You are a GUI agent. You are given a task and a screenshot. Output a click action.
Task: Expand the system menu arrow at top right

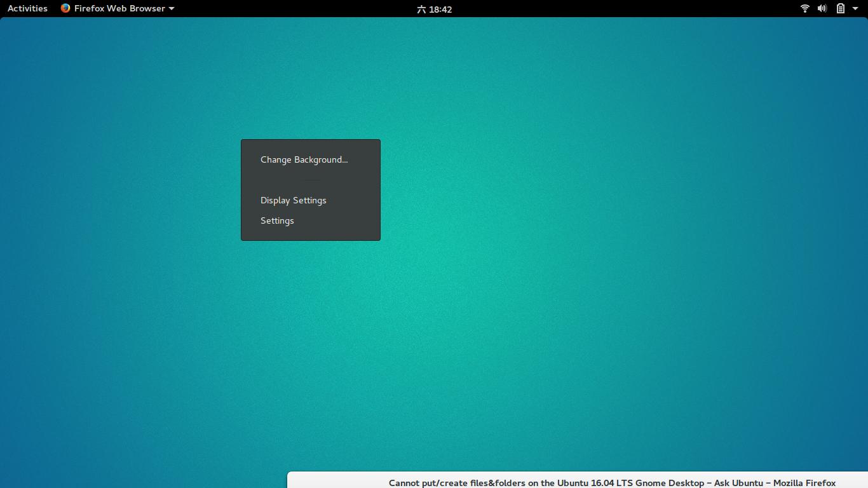[855, 9]
